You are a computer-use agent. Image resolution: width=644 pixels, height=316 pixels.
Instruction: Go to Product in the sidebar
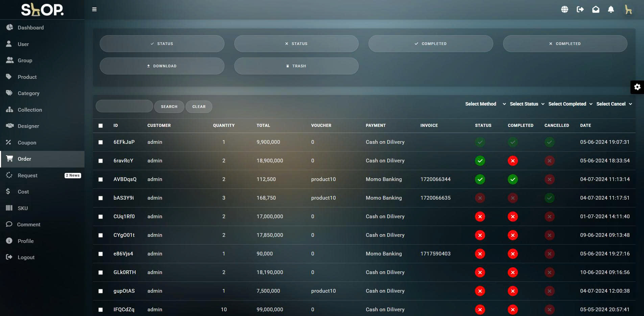(x=27, y=77)
